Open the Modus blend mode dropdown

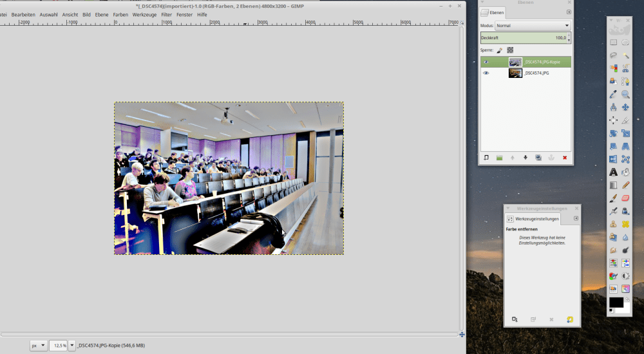pyautogui.click(x=533, y=26)
